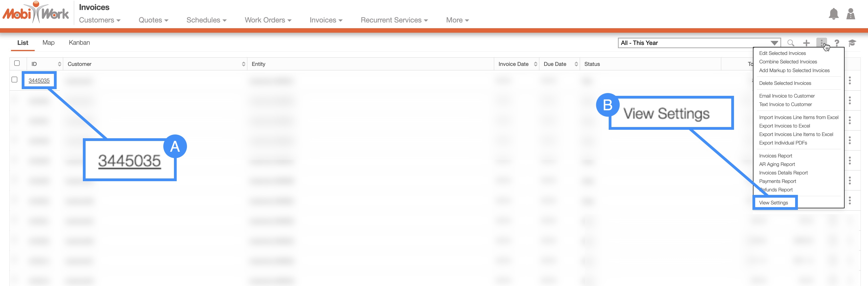This screenshot has height=286, width=868.
Task: Select View Settings in the menu
Action: coord(773,202)
